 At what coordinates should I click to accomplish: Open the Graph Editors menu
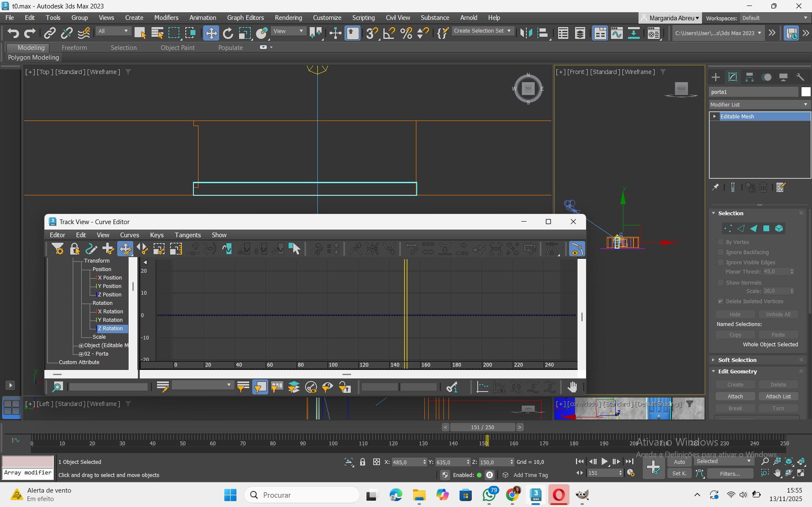245,18
